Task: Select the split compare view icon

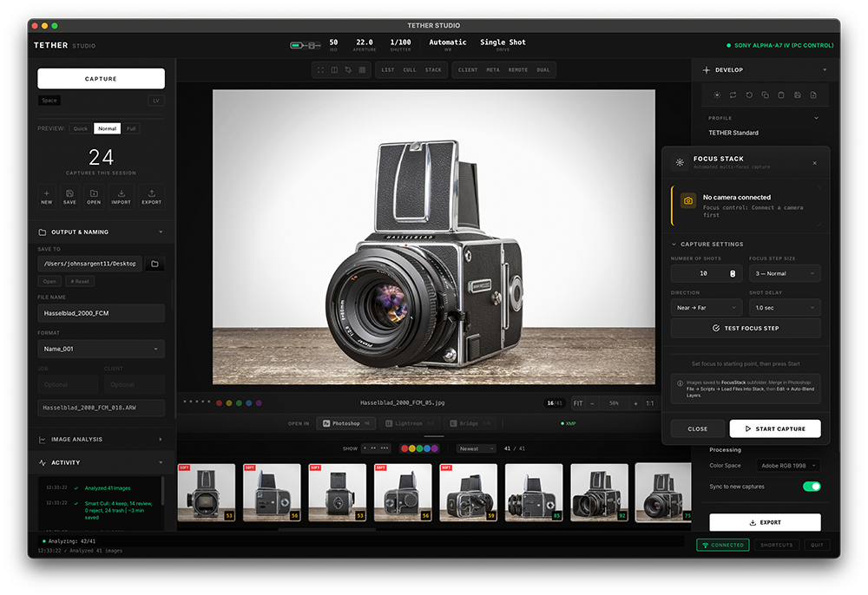Action: coord(334,69)
